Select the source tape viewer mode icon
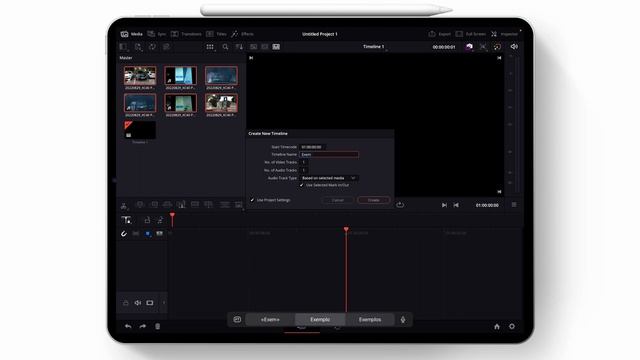Screen dimensions: 640x360 click(265, 47)
